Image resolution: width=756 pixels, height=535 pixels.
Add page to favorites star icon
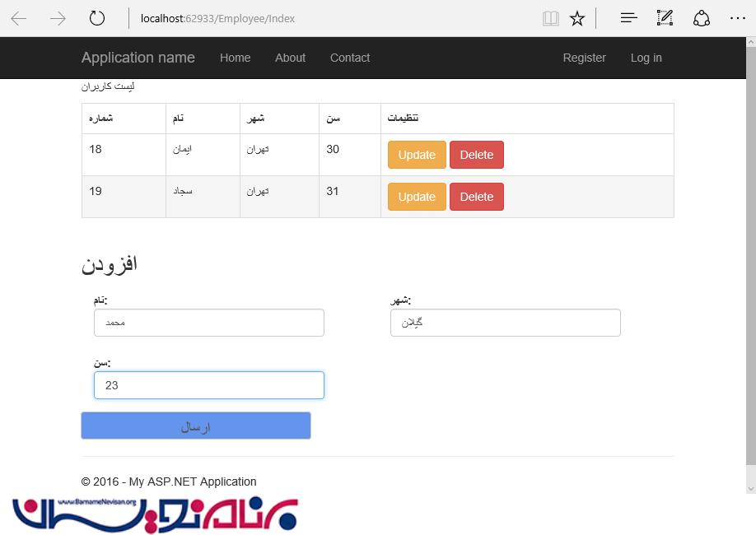(x=577, y=19)
